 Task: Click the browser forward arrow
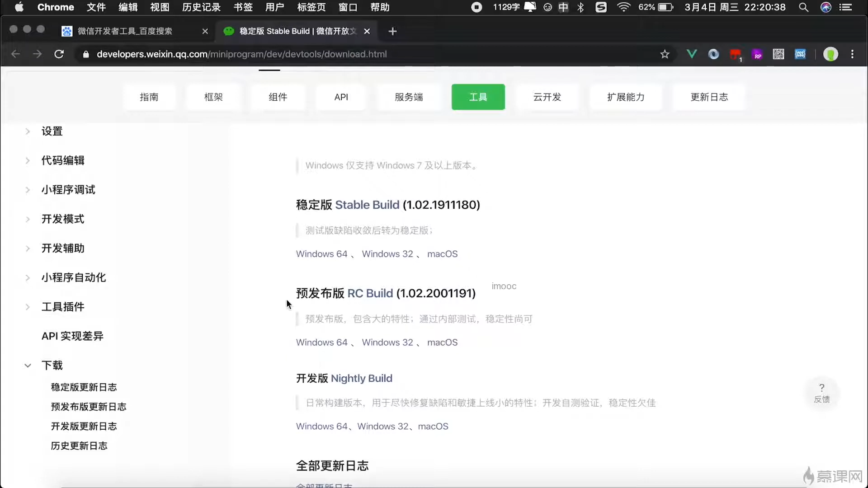click(38, 54)
